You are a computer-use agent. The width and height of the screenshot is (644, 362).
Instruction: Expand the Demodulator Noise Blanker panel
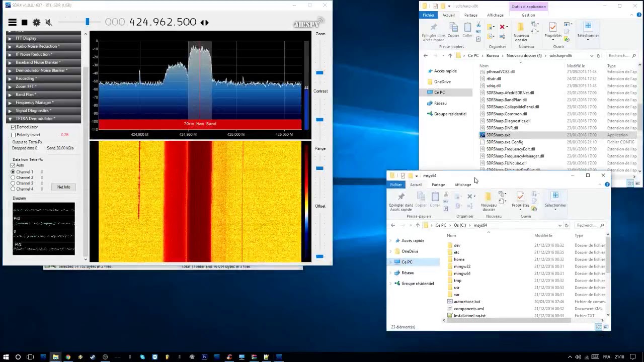tap(43, 70)
